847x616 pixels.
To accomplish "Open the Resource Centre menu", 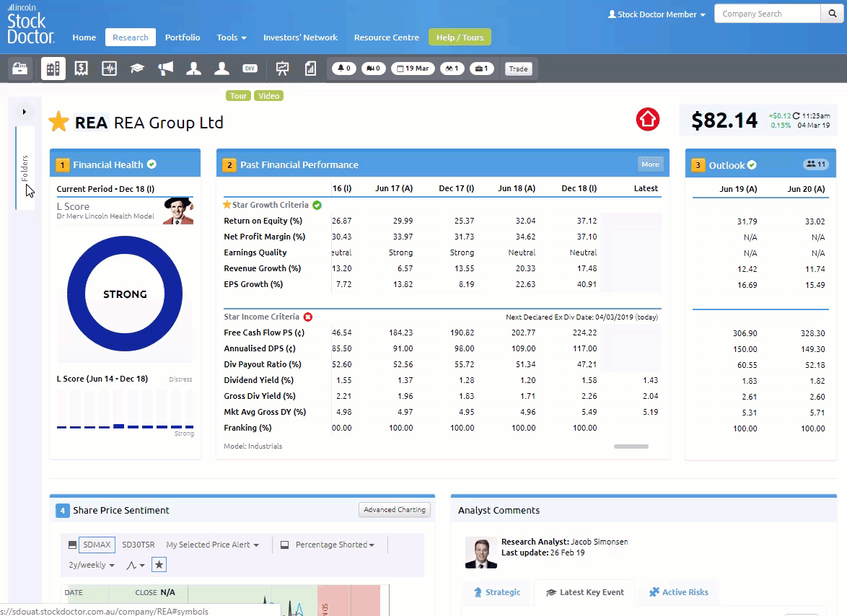I will (387, 38).
